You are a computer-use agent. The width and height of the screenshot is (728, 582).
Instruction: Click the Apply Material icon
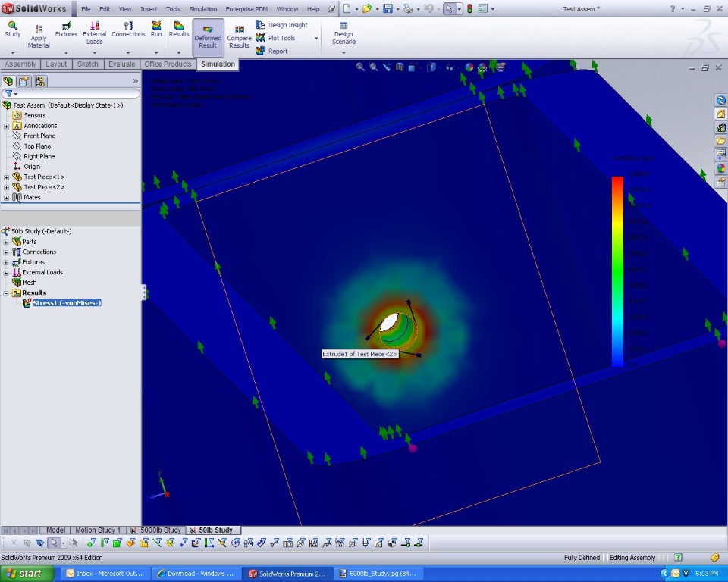[x=38, y=29]
